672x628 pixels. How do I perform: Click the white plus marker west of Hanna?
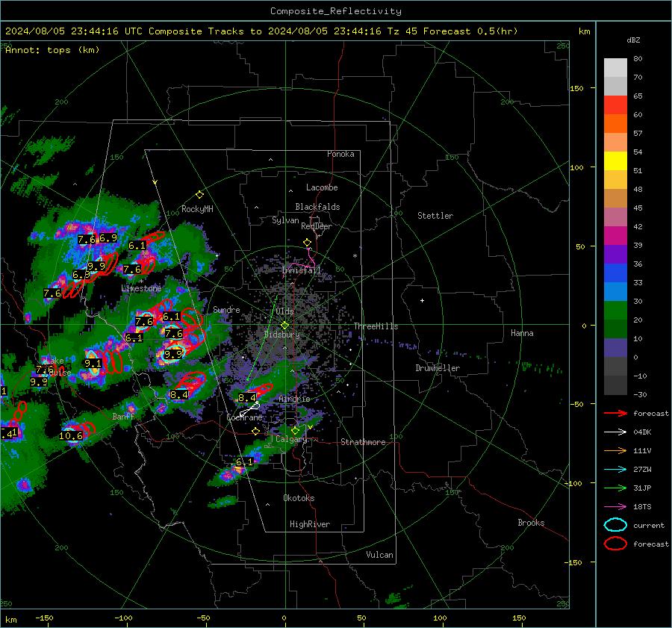click(x=422, y=300)
